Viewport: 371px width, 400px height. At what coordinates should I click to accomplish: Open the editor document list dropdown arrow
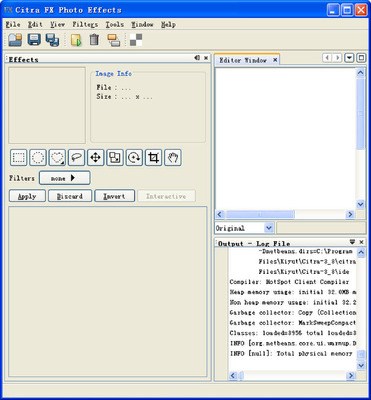coord(349,58)
